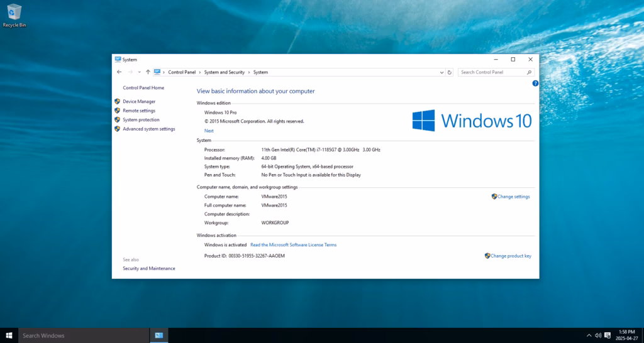Open Device Manager link
This screenshot has width=644, height=343.
point(139,101)
